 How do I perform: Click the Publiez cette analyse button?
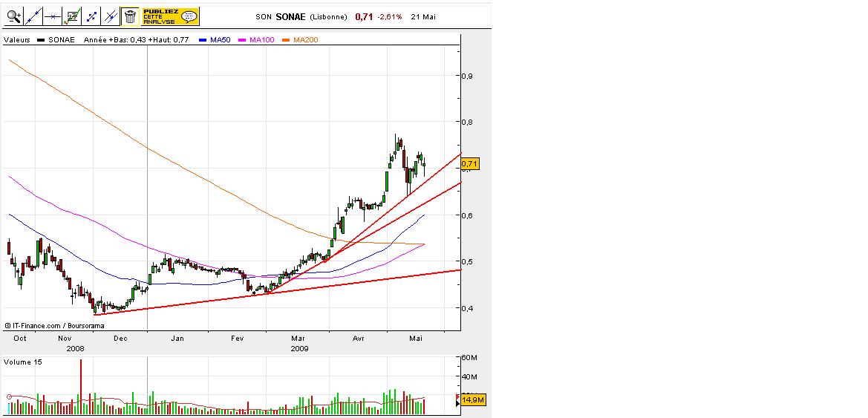tap(170, 16)
